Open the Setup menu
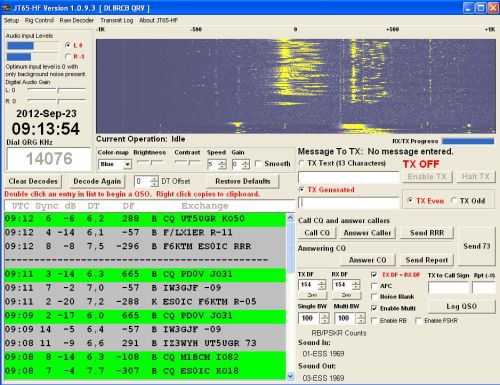500x385 pixels. [x=11, y=20]
